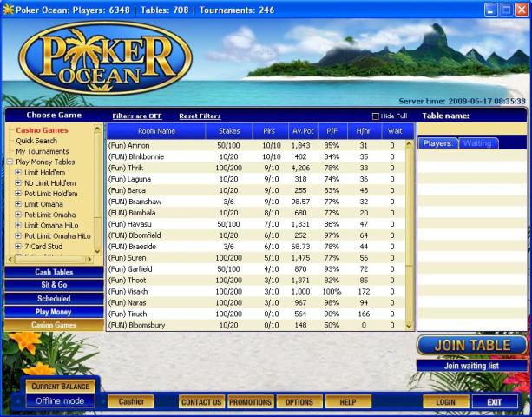Expand the No Limit Hold'em node

coord(18,183)
